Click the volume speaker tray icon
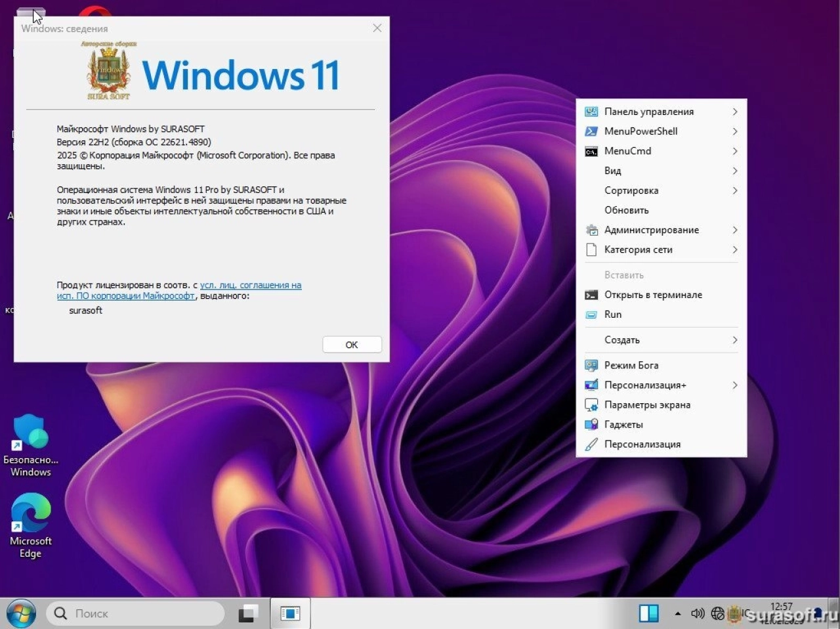Image resolution: width=840 pixels, height=629 pixels. 698,613
